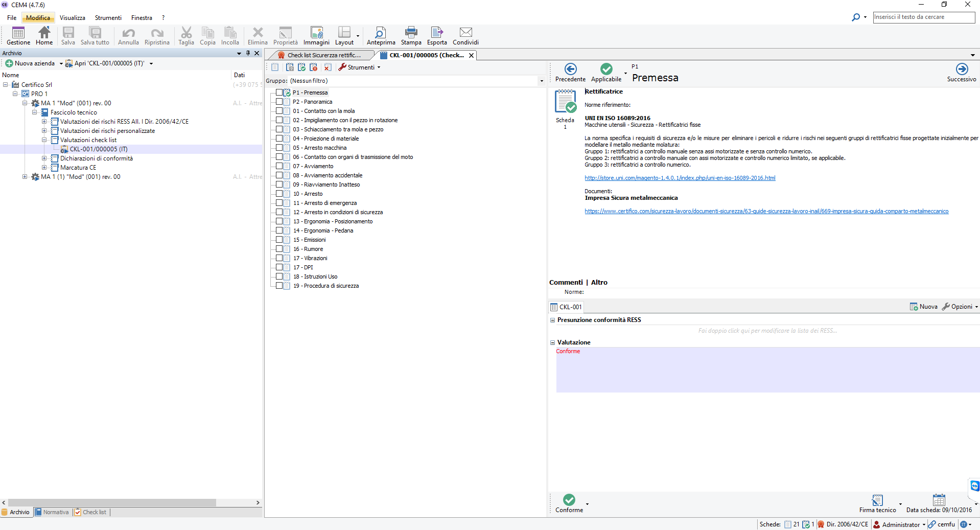Click the Nuova button in CKL-001 panel
This screenshot has height=530, width=980.
click(924, 307)
